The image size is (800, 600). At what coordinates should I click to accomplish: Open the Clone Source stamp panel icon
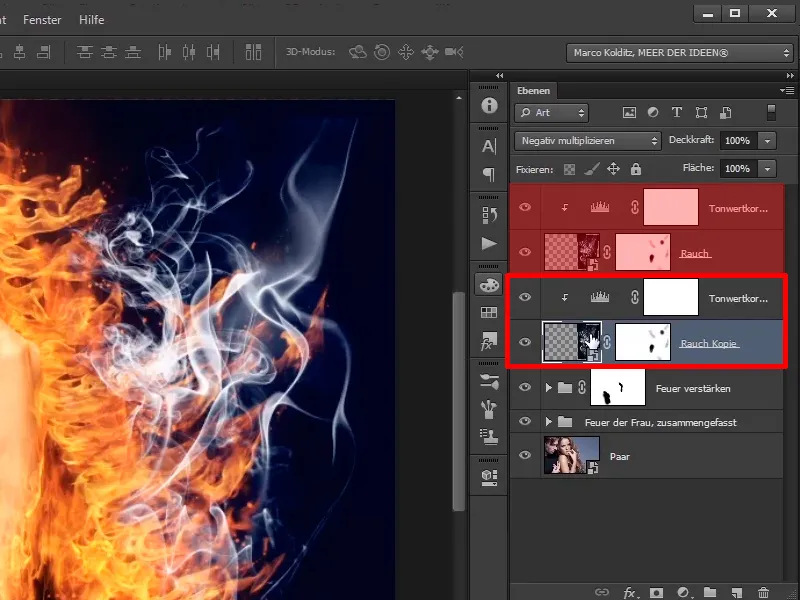click(489, 437)
